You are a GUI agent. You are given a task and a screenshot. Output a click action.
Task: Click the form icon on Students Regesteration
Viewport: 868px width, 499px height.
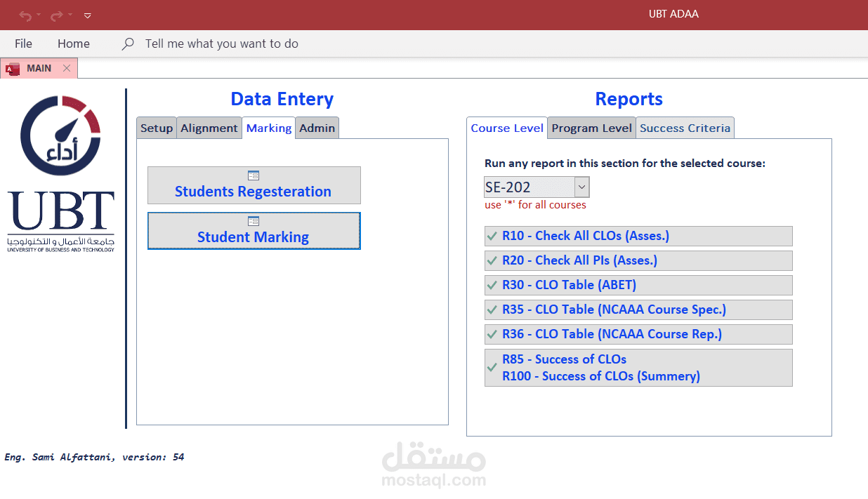[x=254, y=175]
